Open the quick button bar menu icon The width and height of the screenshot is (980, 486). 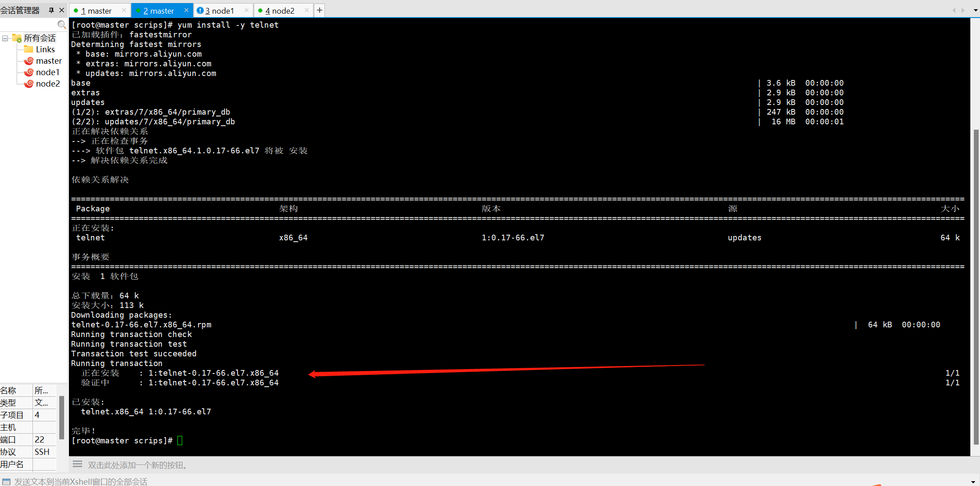[x=78, y=464]
